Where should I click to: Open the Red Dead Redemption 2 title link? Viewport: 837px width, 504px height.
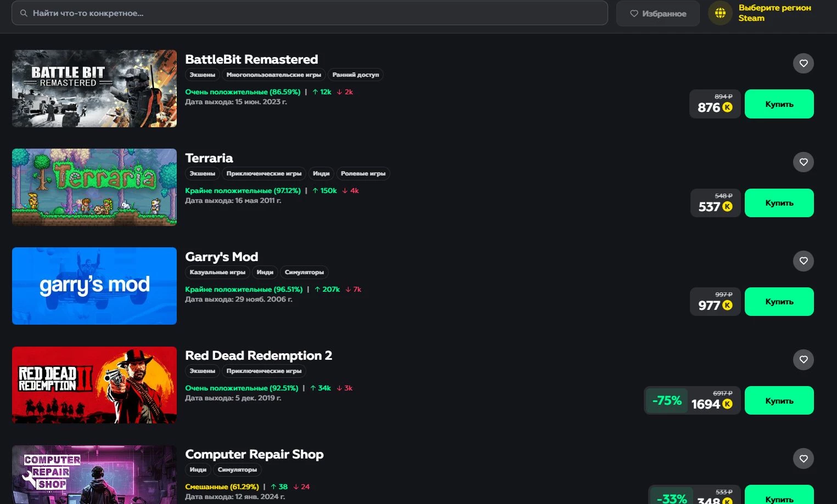(x=259, y=355)
